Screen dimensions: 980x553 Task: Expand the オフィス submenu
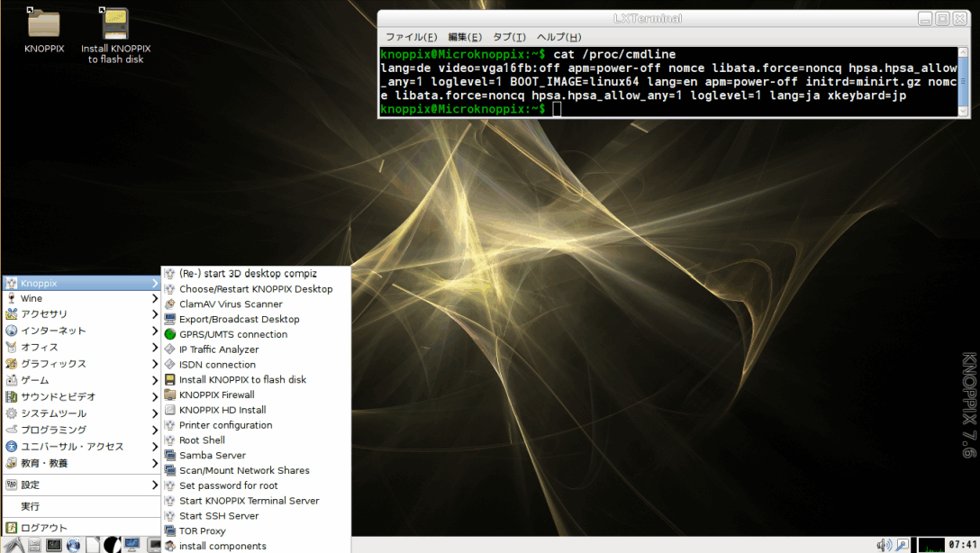(82, 347)
